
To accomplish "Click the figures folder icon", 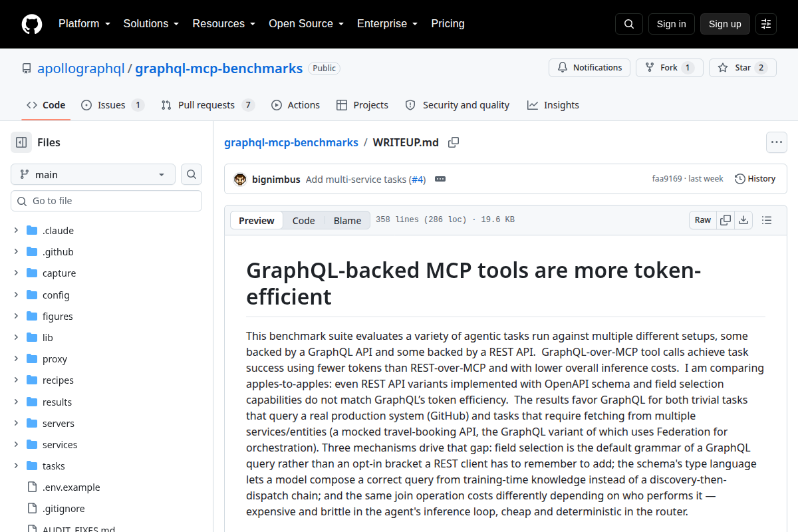I will pos(32,317).
